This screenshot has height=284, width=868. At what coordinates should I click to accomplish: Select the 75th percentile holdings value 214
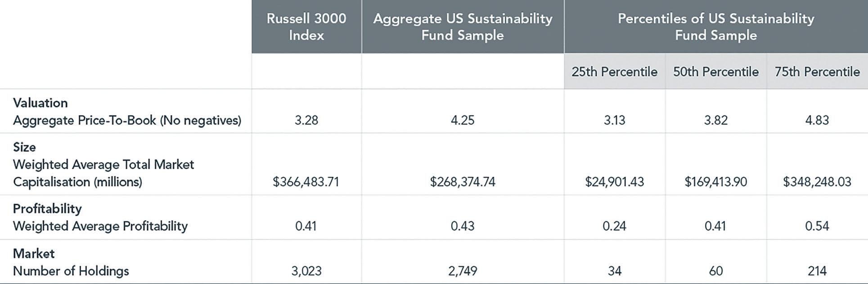point(817,271)
